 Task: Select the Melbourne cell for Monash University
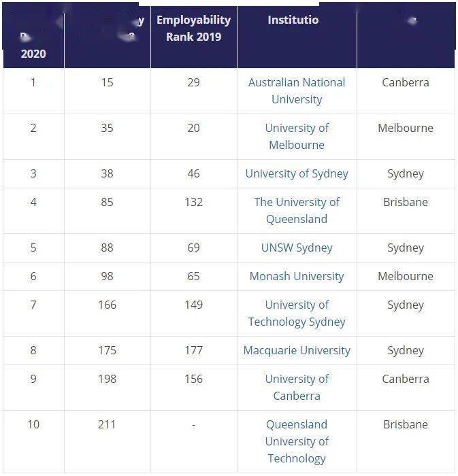[406, 276]
